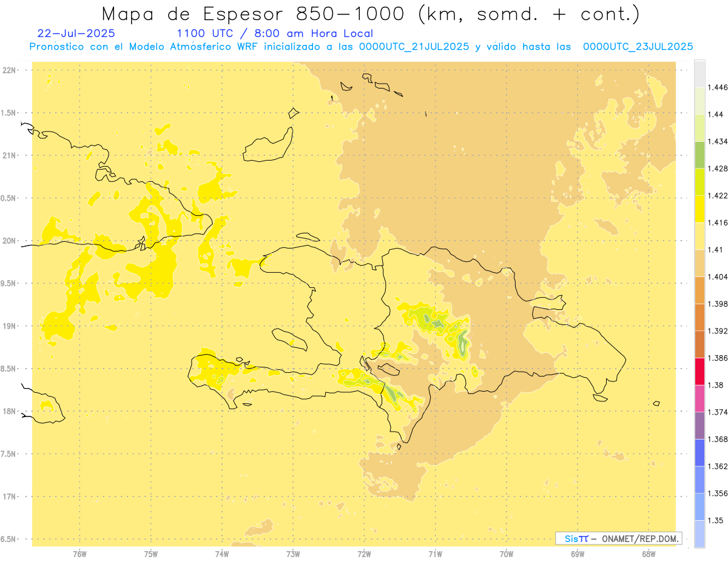Click the time text '1100 UTC / 8:00 am Hora Local'
The image size is (728, 562).
[x=275, y=33]
